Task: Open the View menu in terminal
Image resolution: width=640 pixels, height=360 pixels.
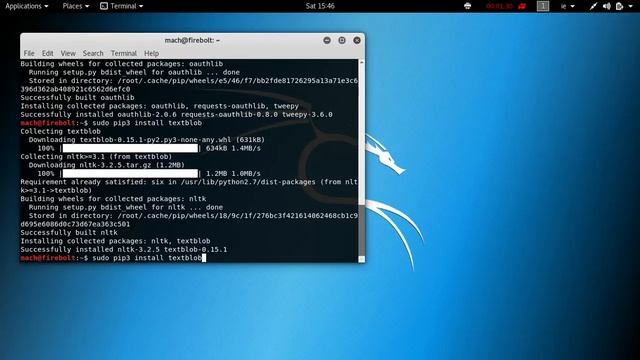Action: (x=68, y=53)
